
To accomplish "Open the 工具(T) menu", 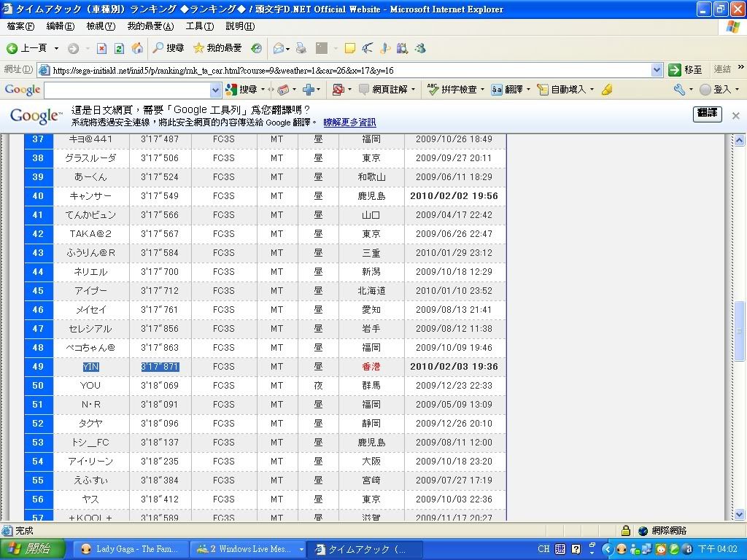I will click(x=199, y=26).
